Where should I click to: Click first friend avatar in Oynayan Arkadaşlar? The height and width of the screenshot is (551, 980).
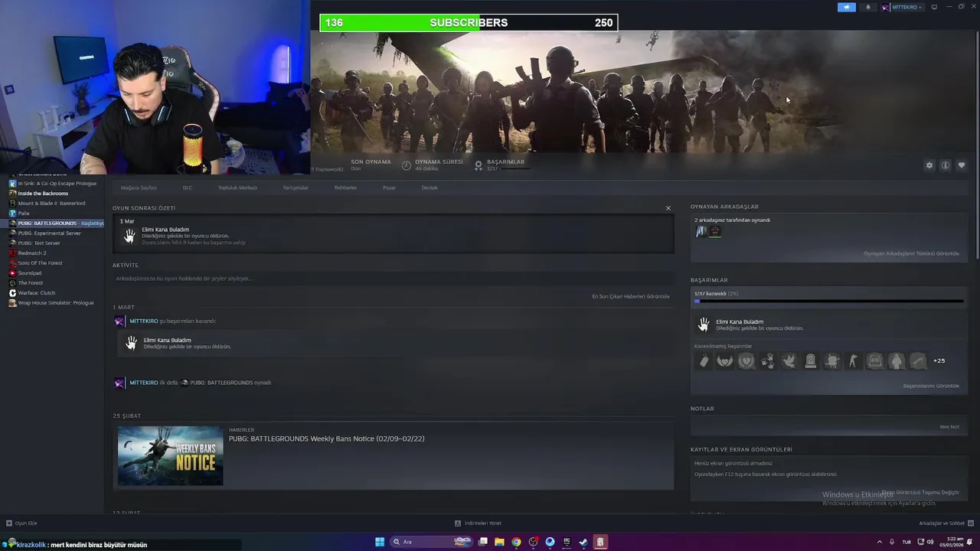point(701,232)
